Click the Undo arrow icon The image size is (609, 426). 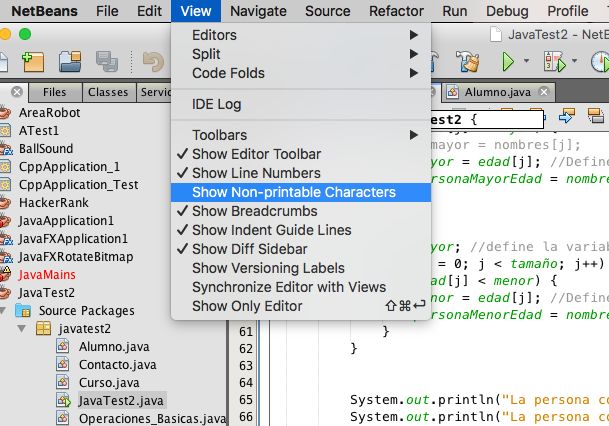click(153, 62)
